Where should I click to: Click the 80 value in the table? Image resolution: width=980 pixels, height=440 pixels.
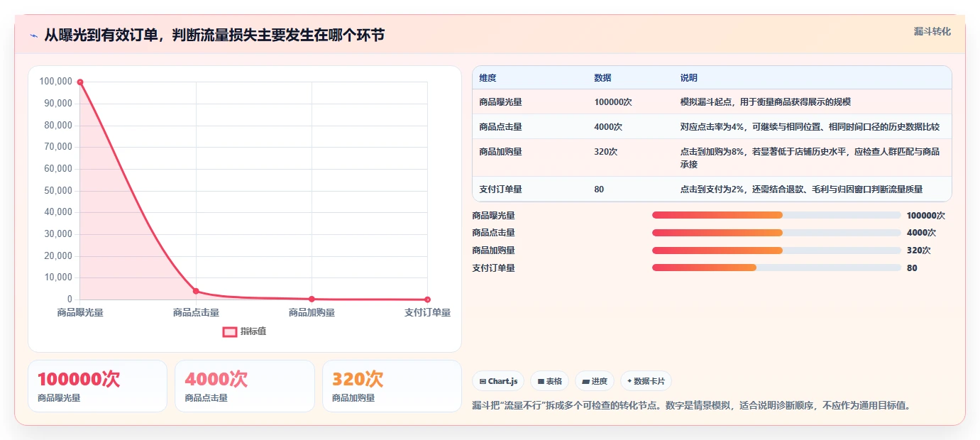[x=599, y=189]
